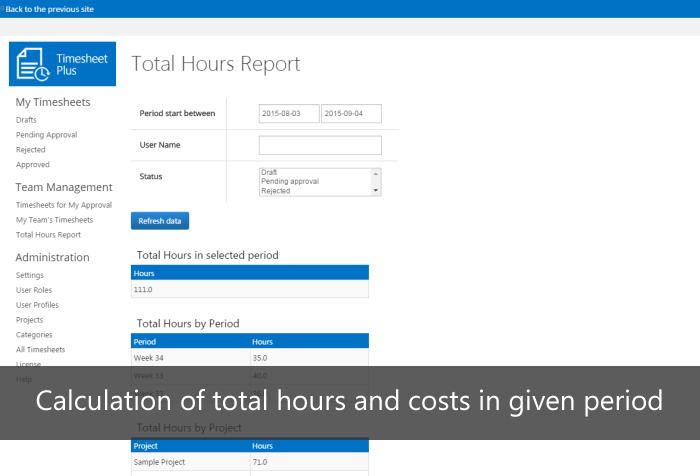Open Drafts under My Timesheets
This screenshot has width=700, height=476.
pos(26,120)
